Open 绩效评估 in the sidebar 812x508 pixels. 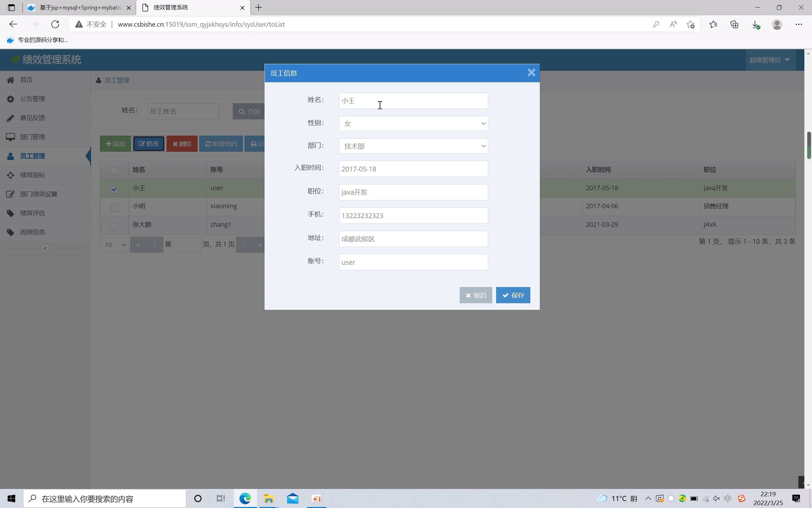45,213
